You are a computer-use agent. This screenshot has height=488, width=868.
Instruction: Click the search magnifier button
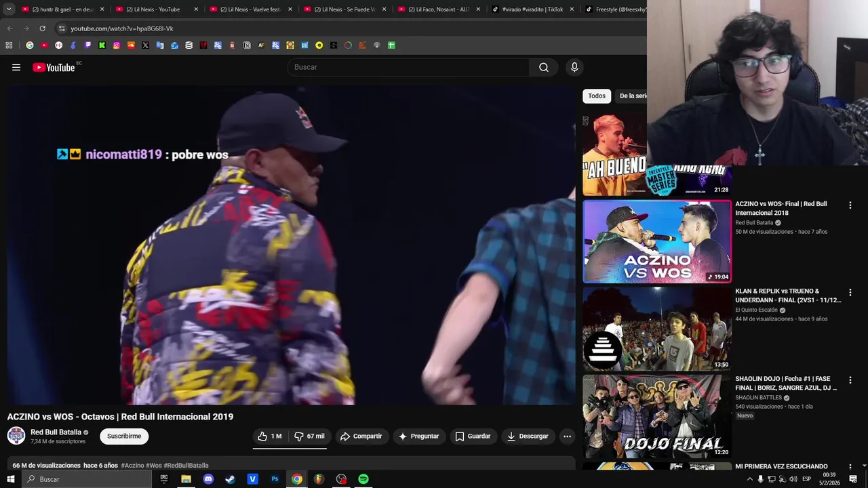[x=544, y=67]
